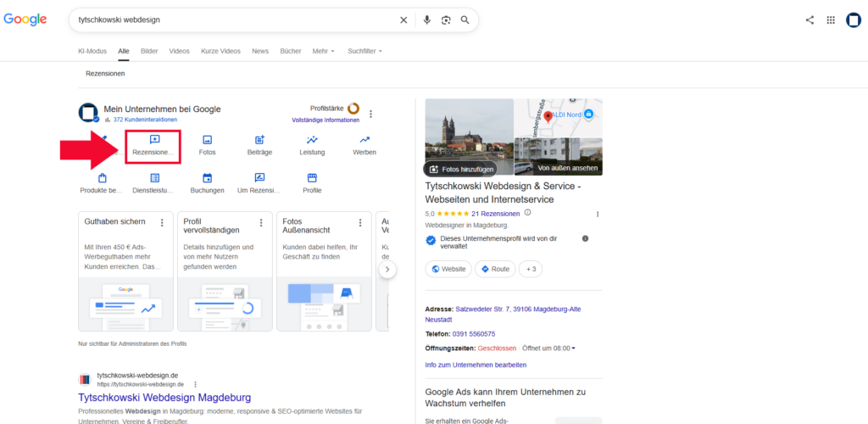868x424 pixels.
Task: Open the Buchungen calendar icon
Action: [x=207, y=178]
